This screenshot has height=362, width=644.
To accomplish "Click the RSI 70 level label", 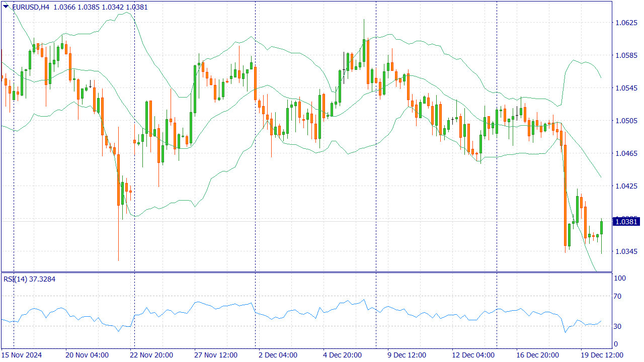I will [618, 296].
